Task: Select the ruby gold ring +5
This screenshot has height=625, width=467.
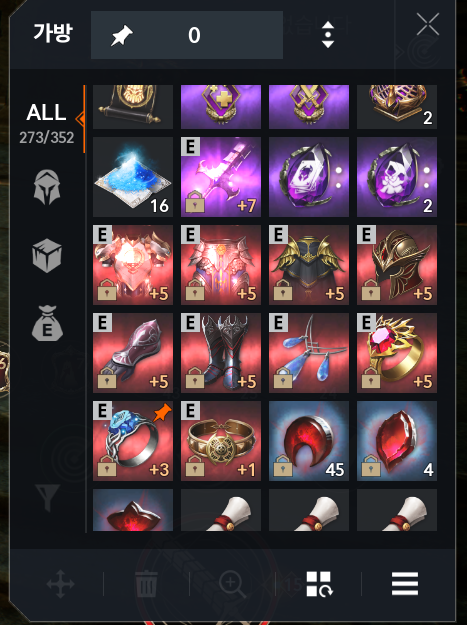Action: tap(397, 353)
